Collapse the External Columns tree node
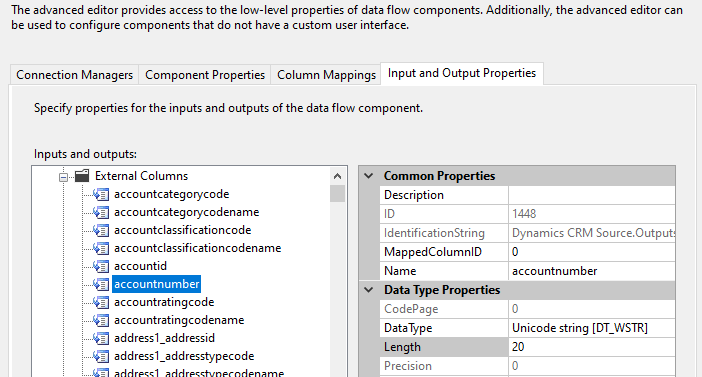This screenshot has height=377, width=702. point(64,177)
